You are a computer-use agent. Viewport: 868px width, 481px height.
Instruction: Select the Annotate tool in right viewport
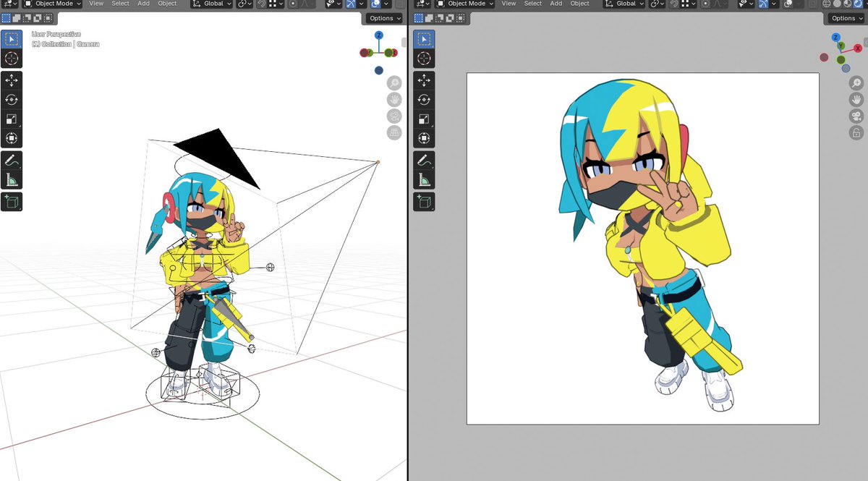coord(425,161)
